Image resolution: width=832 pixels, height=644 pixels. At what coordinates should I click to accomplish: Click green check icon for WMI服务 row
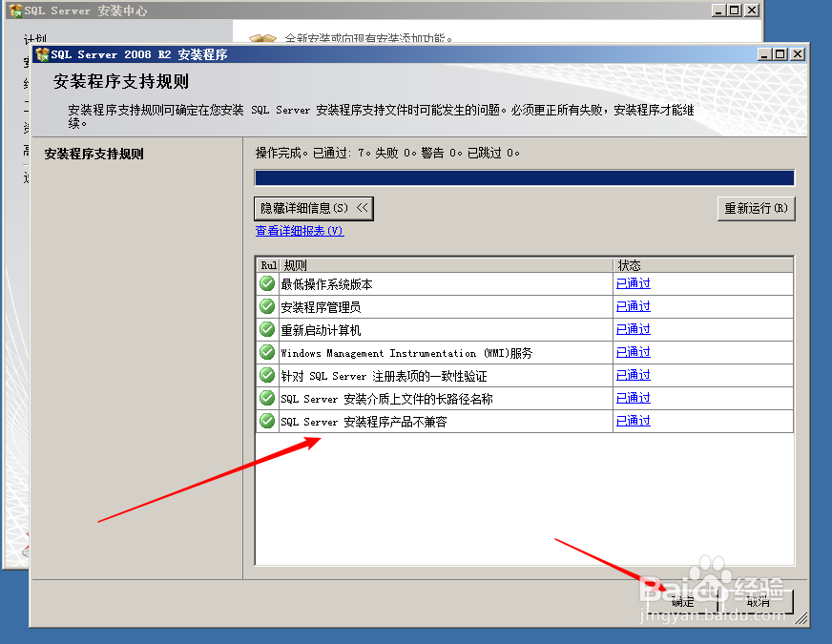point(267,352)
